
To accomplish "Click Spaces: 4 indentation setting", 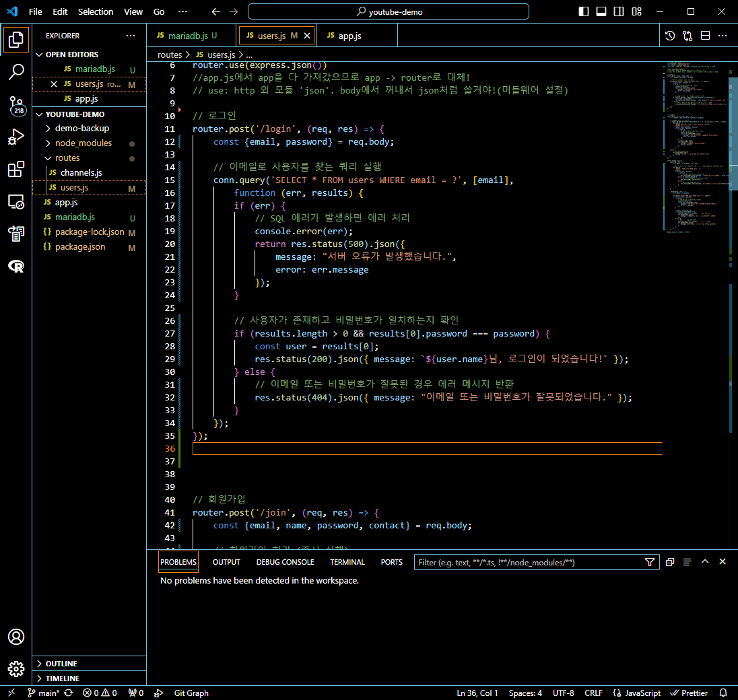I will pos(525,693).
